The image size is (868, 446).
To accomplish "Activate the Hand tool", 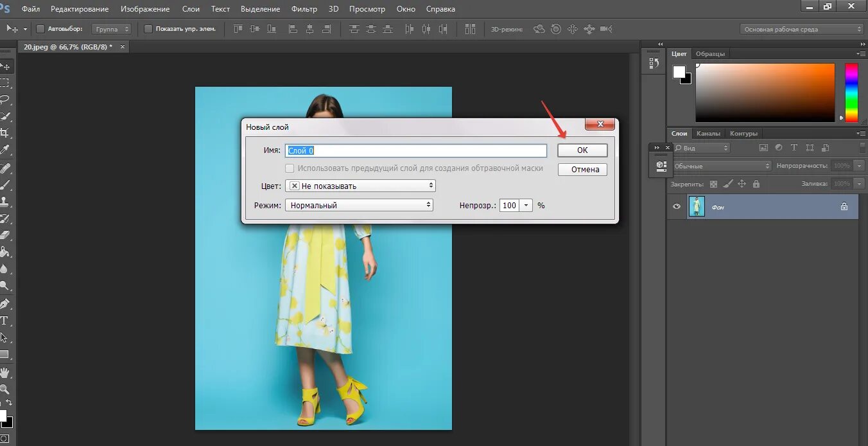I will click(x=4, y=372).
